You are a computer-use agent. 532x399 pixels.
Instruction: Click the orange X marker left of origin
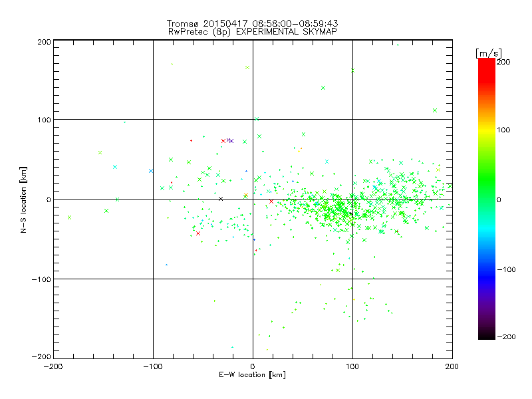click(246, 195)
